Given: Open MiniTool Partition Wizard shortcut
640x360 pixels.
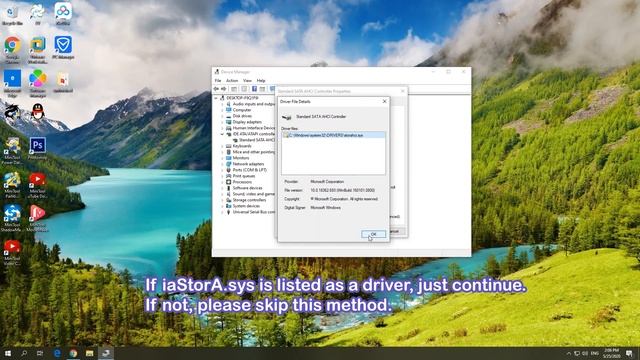Looking at the screenshot, I should point(12,185).
